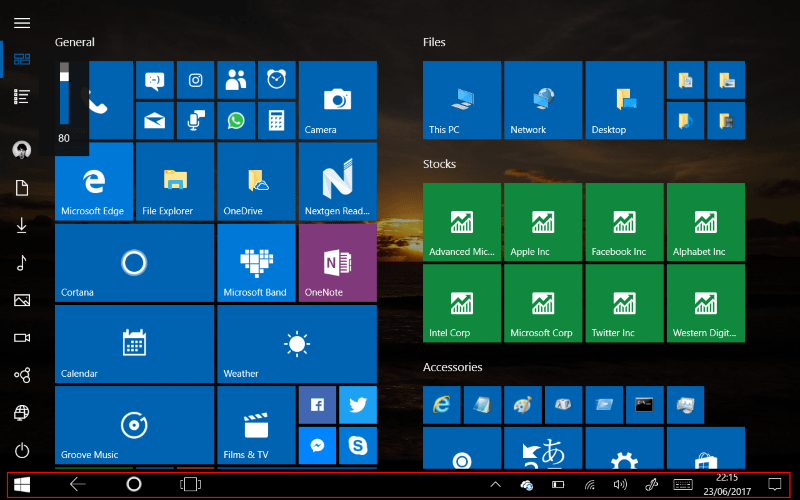
Task: Open Facebook Inc stock tile
Action: point(624,222)
